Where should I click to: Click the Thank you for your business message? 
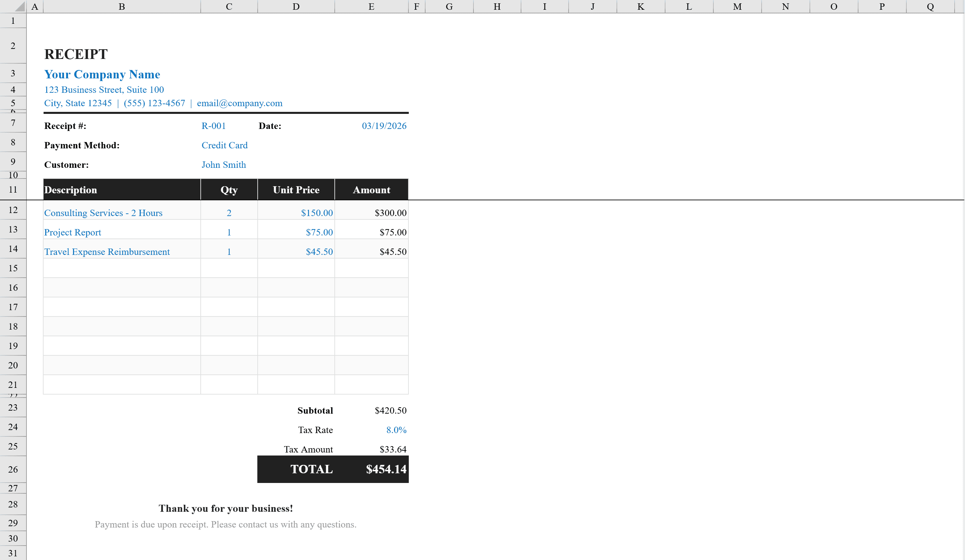pos(226,508)
